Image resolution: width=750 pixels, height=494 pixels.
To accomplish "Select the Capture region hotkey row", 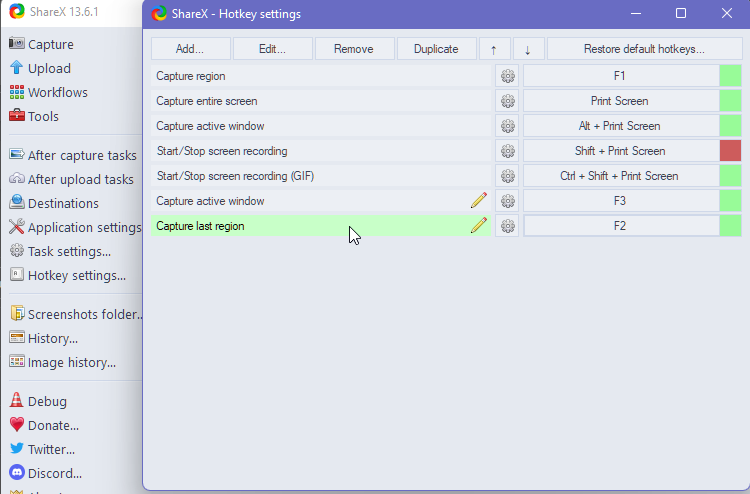I will click(321, 76).
